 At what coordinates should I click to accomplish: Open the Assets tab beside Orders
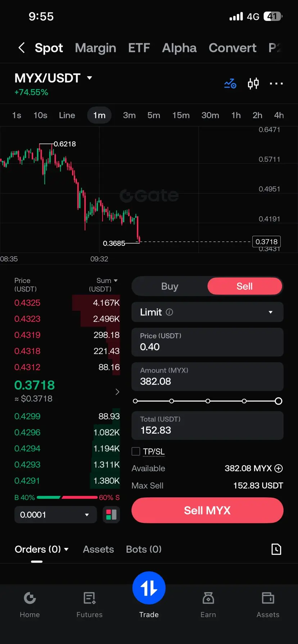[98, 549]
